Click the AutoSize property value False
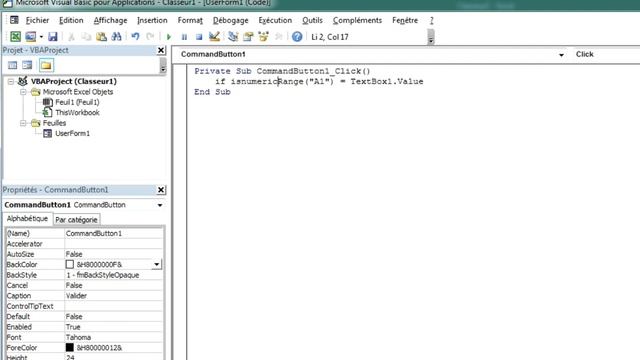 point(113,254)
